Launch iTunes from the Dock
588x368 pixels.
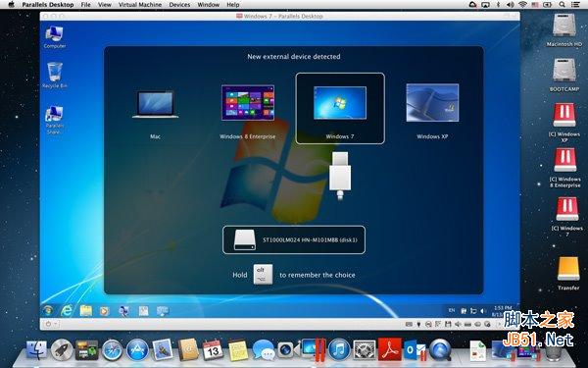(x=339, y=349)
